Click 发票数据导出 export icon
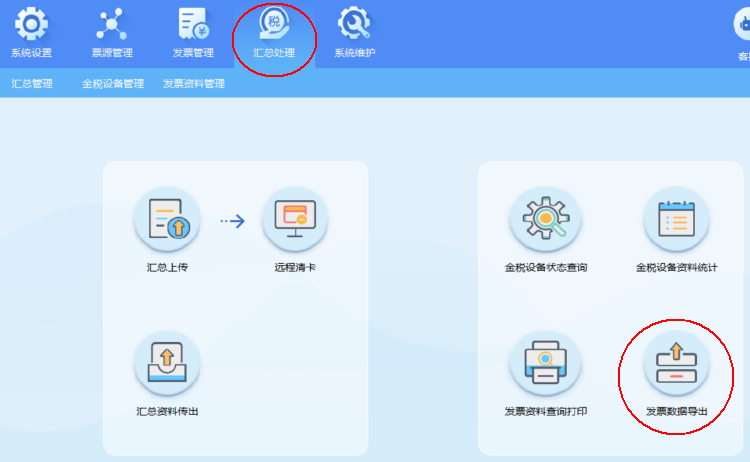Viewport: 750px width, 462px height. (676, 363)
